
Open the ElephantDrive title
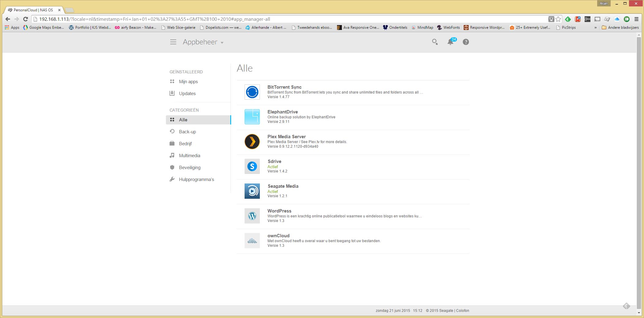click(283, 112)
